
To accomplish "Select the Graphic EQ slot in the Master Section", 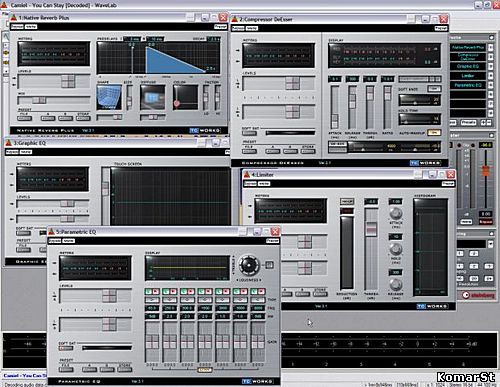I will coord(468,66).
